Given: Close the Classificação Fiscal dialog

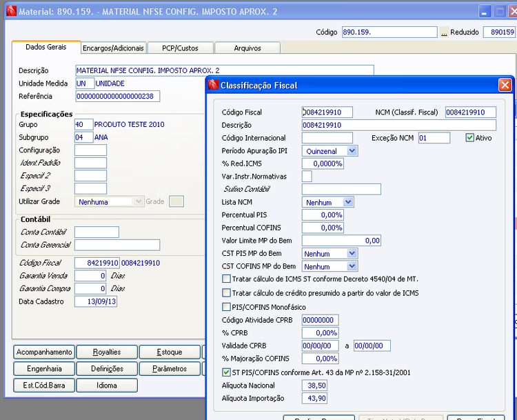Looking at the screenshot, I should coord(505,85).
